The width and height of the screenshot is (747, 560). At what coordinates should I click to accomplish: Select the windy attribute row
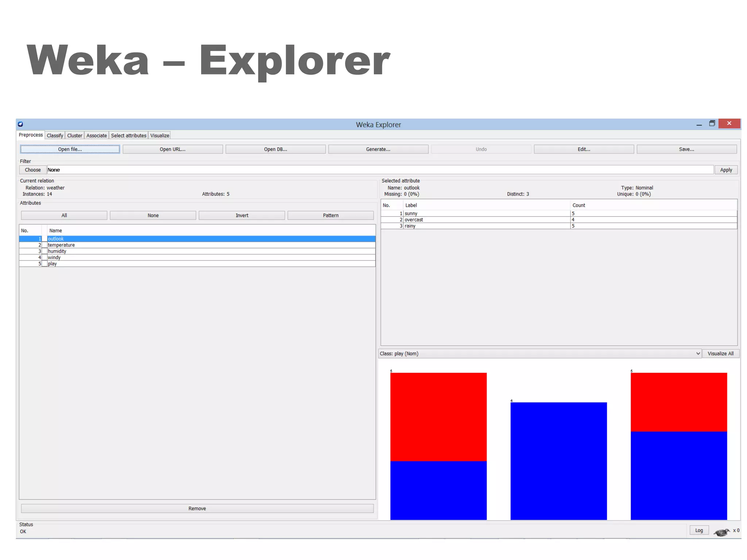(x=197, y=258)
